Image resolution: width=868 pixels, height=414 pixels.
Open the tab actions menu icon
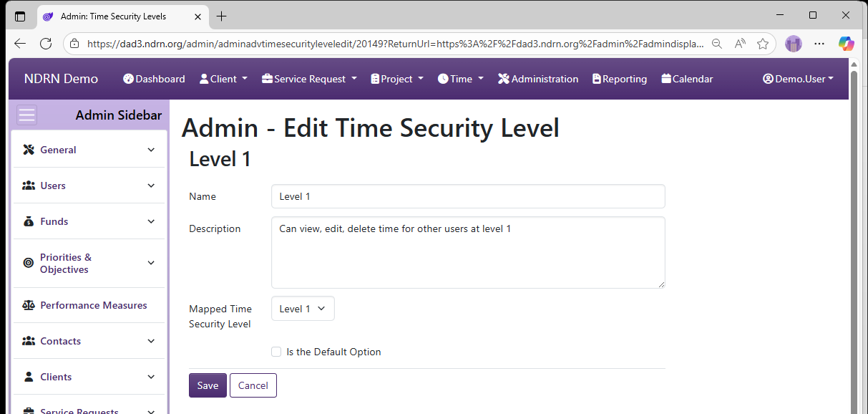[x=20, y=16]
